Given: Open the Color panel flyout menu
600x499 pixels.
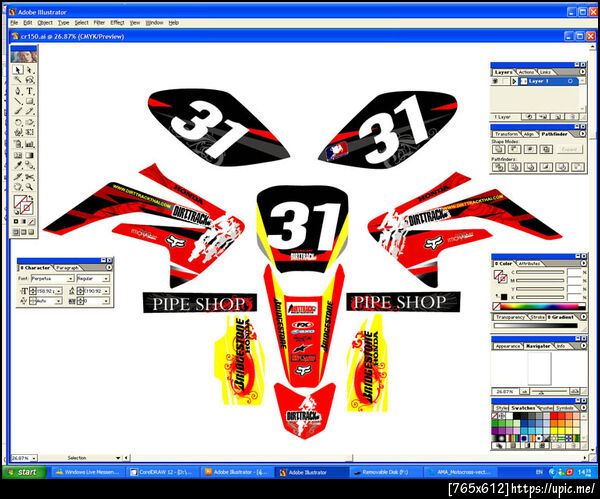Looking at the screenshot, I should (x=584, y=263).
